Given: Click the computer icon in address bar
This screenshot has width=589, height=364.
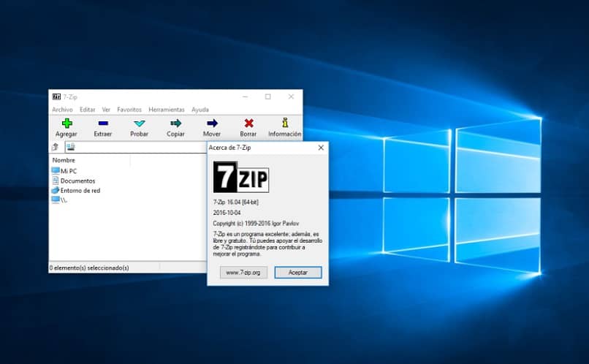Looking at the screenshot, I should click(71, 147).
